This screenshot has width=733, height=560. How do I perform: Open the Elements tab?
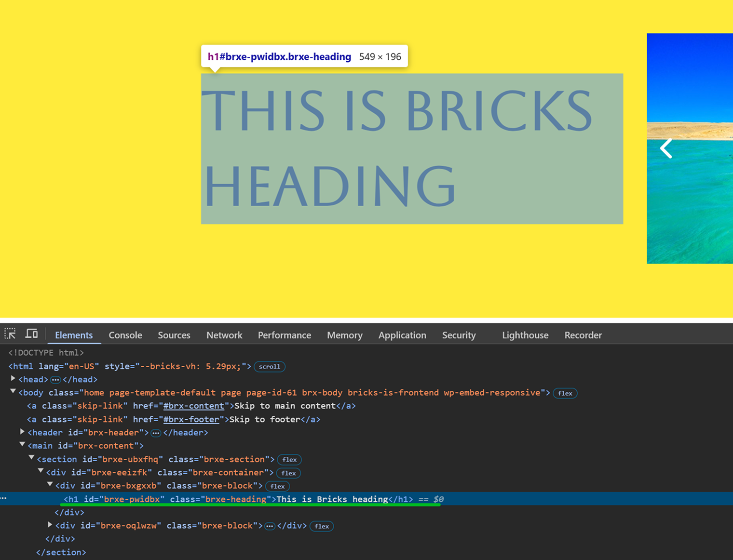pos(74,335)
